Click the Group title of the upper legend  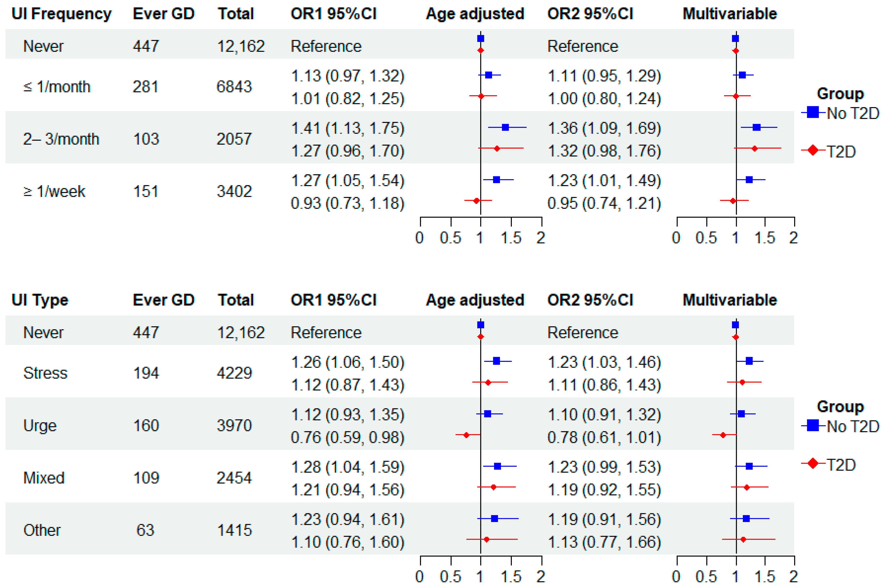coord(840,94)
